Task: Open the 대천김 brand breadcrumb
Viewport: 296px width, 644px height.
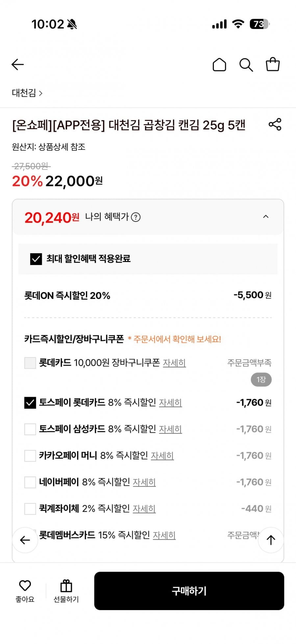Action: tap(27, 93)
